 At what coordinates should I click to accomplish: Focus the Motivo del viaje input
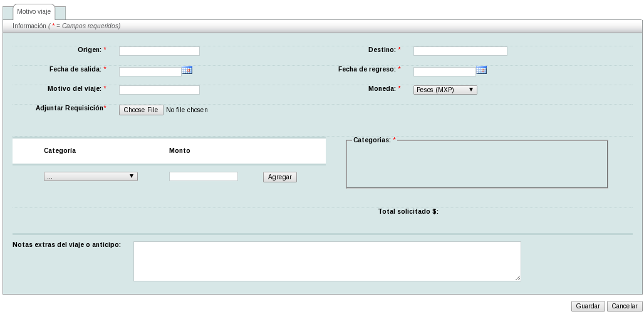point(159,90)
